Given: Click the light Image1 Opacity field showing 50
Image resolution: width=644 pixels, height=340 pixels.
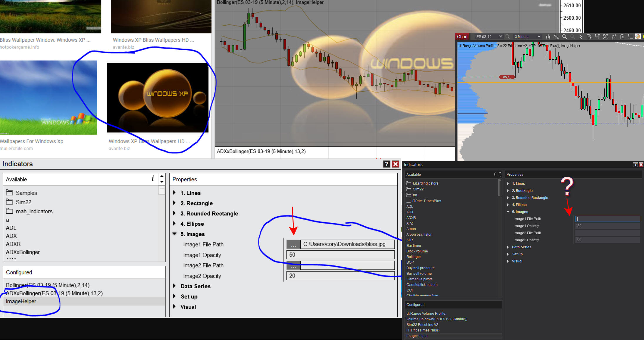Looking at the screenshot, I should point(340,255).
